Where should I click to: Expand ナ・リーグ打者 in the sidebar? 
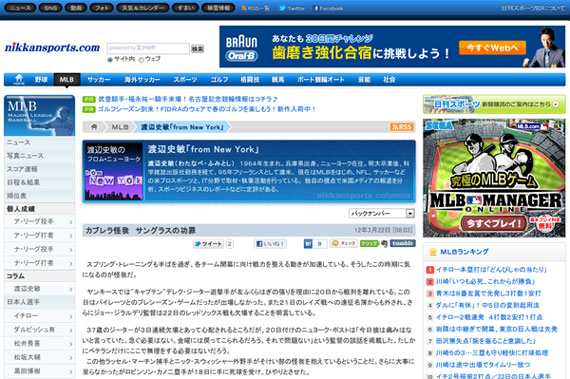40,263
